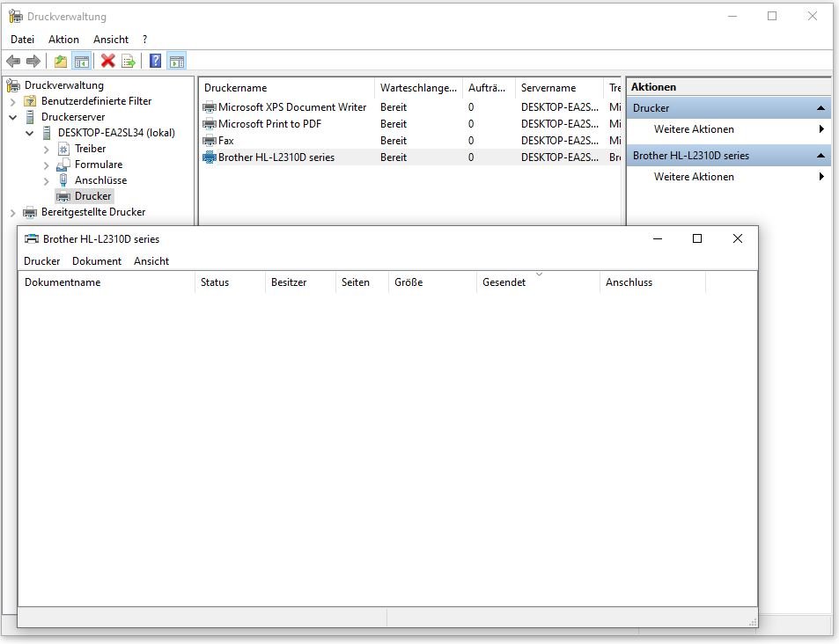Toggle the action pane toolbar icon
Screen dimensions: 839x644
point(177,61)
